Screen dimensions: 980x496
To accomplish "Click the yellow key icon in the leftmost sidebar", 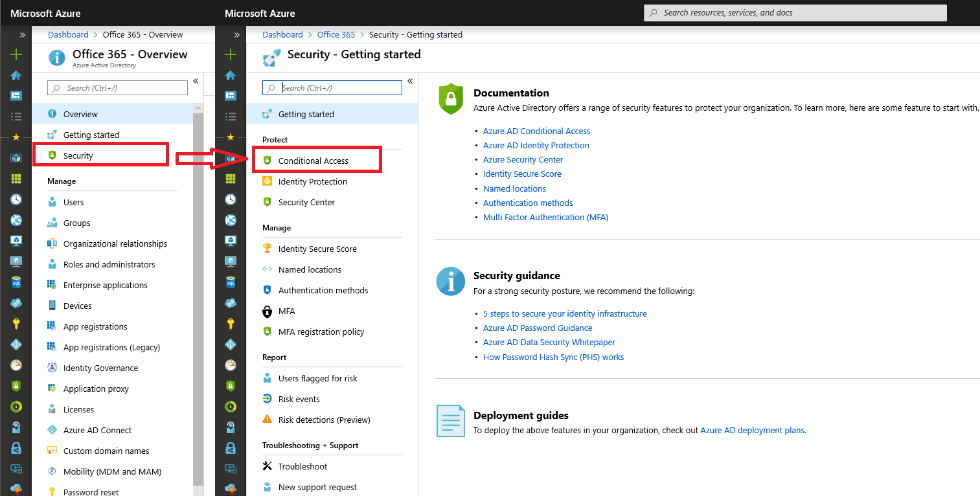I will [16, 324].
